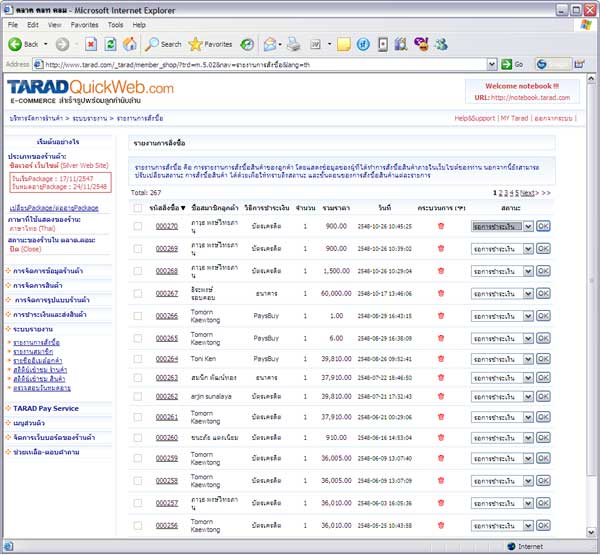Image resolution: width=600 pixels, height=555 pixels.
Task: Expand TARAD Pay Service sidebar section
Action: click(x=46, y=408)
